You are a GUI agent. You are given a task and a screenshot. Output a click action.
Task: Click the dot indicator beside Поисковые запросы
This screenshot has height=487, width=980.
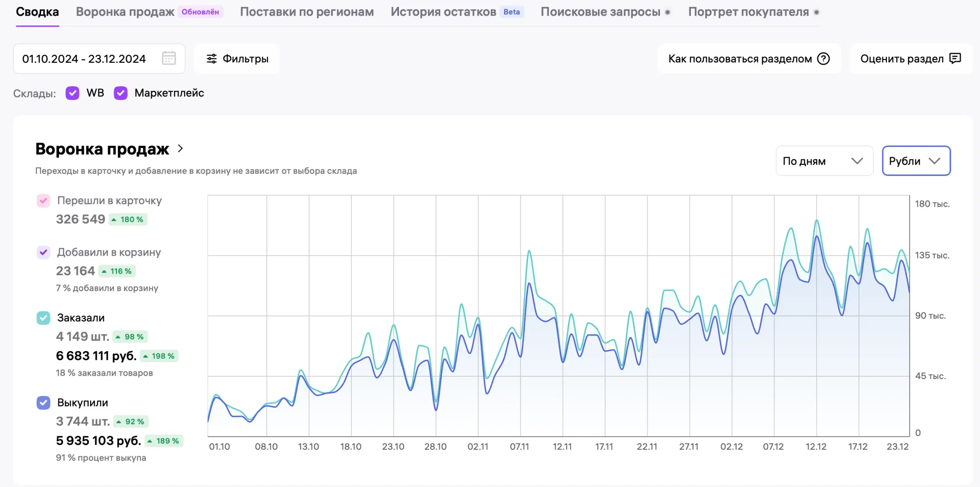pos(668,12)
